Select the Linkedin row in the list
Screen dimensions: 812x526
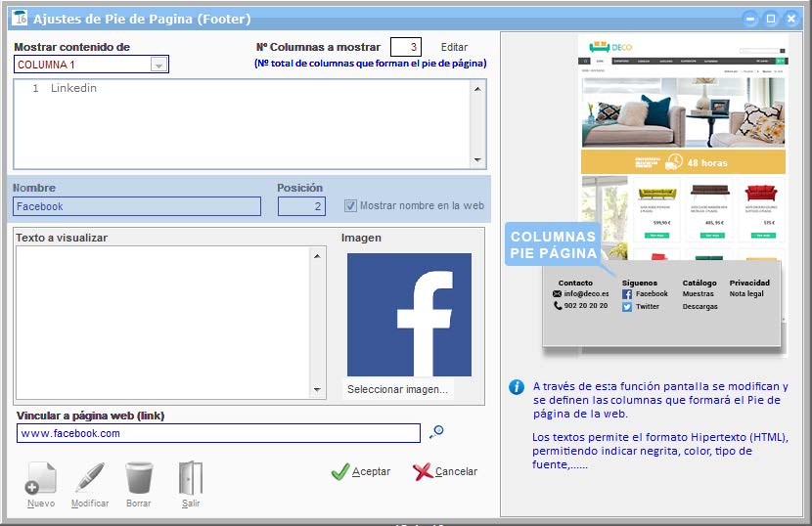click(242, 88)
